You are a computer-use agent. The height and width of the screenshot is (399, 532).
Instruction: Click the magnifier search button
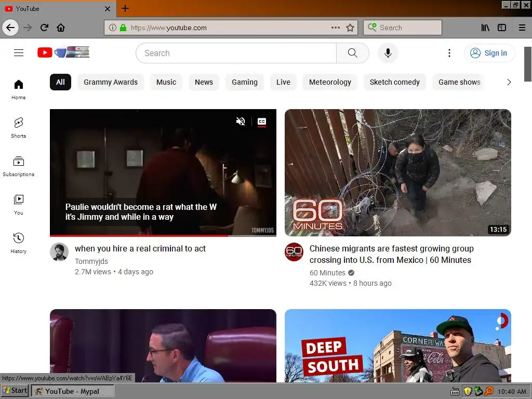[x=353, y=53]
